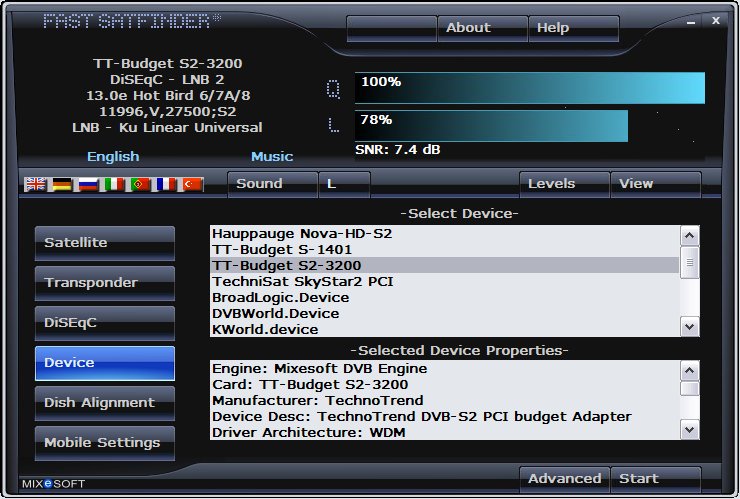
Task: Click the DiSEqC - LNB 2 text
Action: point(167,80)
